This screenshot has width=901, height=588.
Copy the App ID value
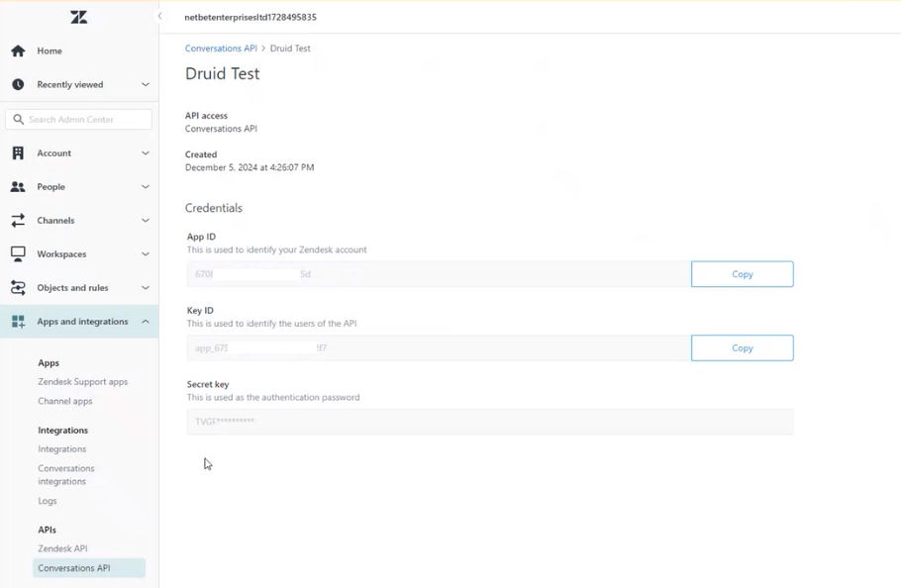(x=742, y=274)
